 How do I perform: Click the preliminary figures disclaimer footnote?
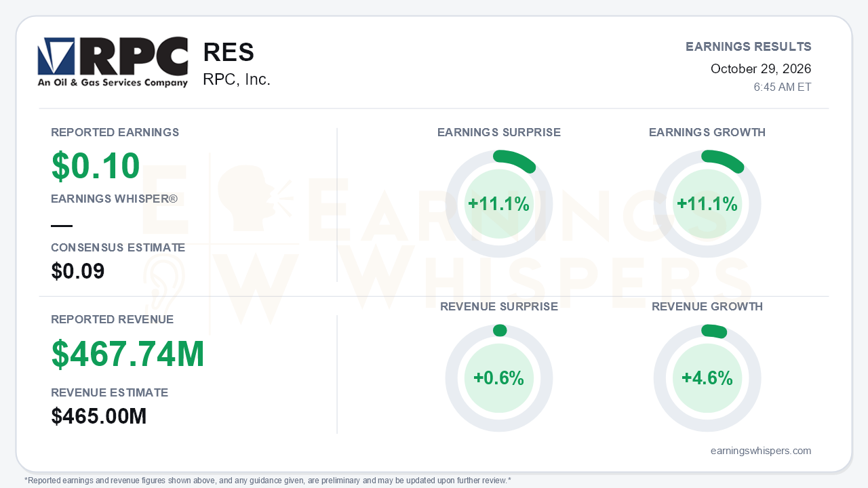tap(268, 481)
